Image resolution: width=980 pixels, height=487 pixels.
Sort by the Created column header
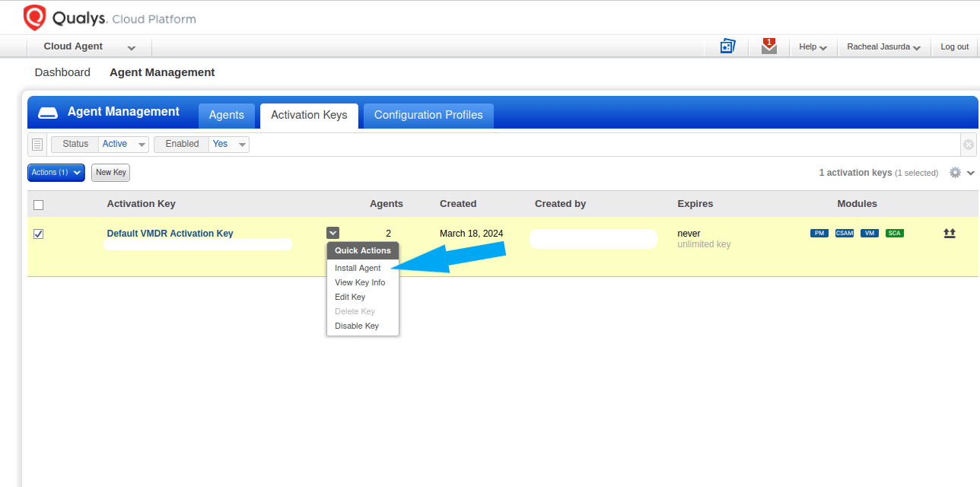(x=458, y=204)
